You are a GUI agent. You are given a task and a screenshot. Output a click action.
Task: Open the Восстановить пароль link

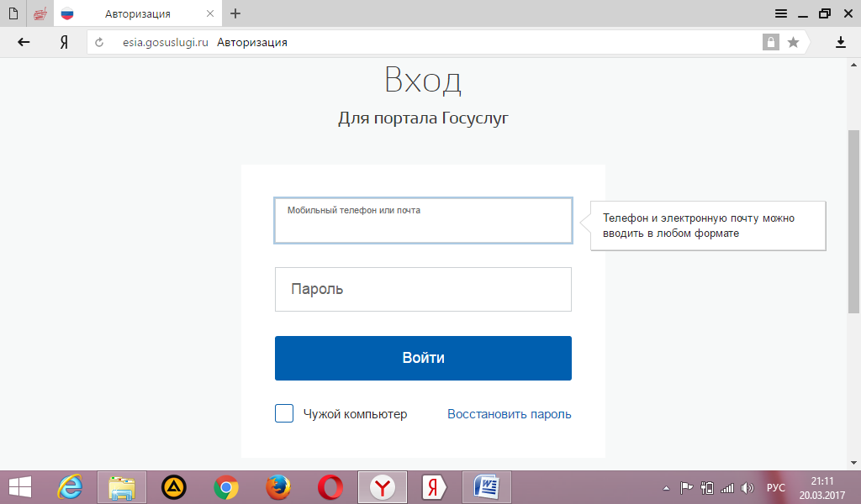pos(509,414)
